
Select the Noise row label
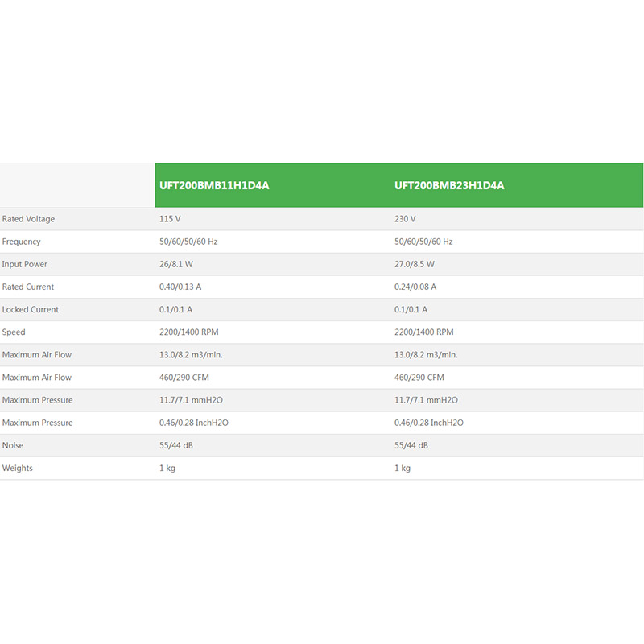pyautogui.click(x=13, y=445)
